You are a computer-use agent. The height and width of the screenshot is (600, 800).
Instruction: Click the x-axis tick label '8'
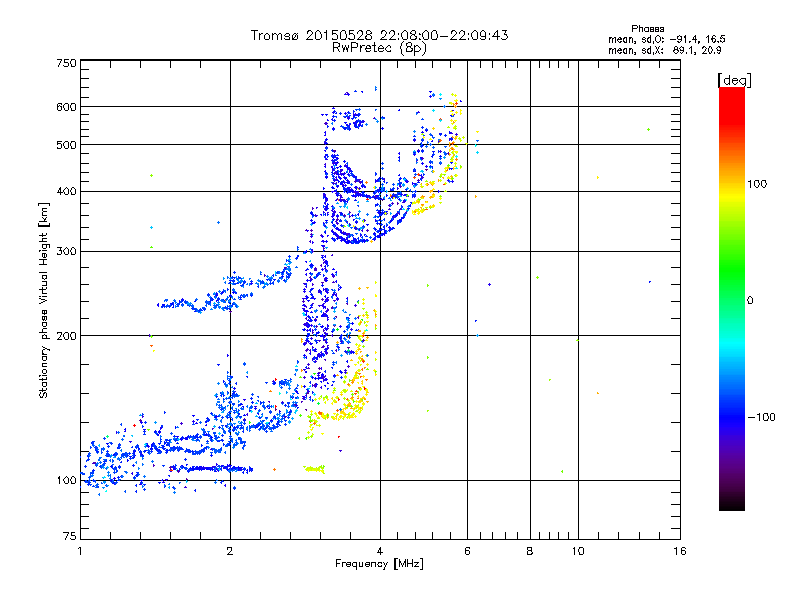click(530, 551)
